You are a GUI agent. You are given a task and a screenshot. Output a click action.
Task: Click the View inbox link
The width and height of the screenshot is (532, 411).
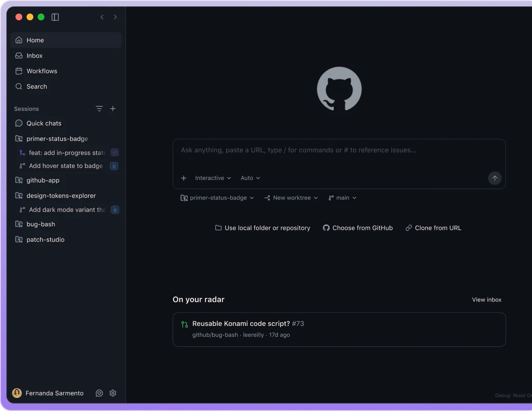click(487, 300)
